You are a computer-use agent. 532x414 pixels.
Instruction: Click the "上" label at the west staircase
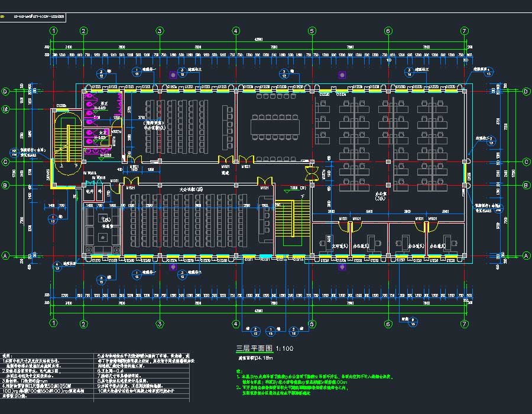pyautogui.click(x=61, y=166)
